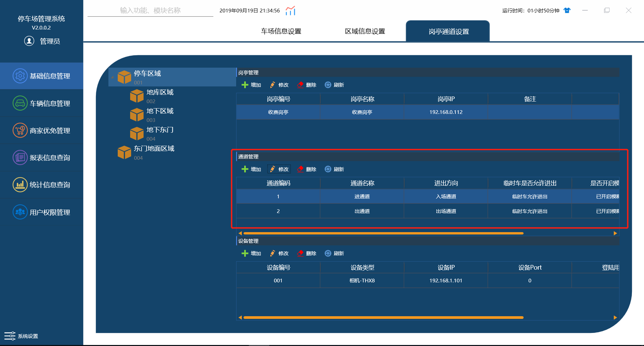
Task: Open 基础信息管理 gear icon in sidebar
Action: pyautogui.click(x=20, y=76)
